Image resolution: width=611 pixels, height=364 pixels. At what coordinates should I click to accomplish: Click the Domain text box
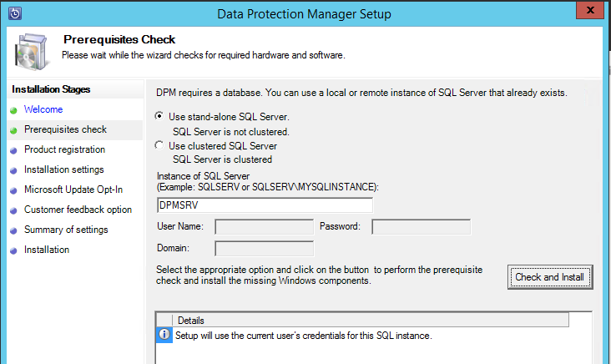pos(265,249)
